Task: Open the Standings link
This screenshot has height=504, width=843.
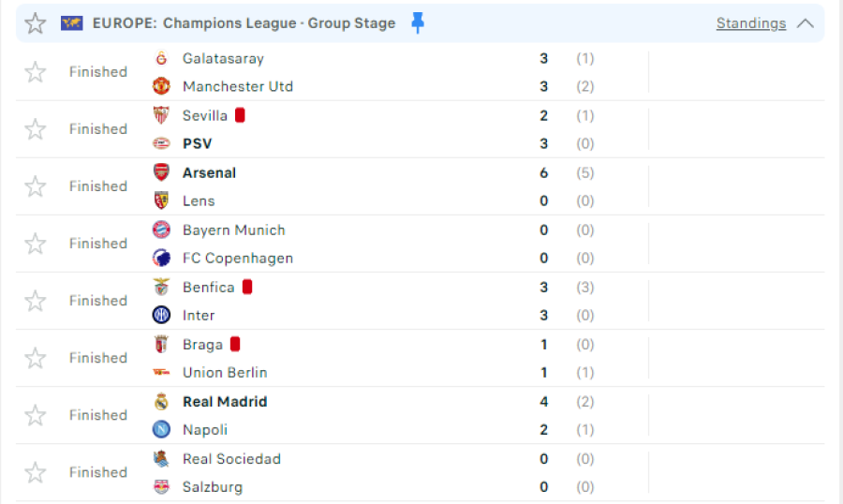Action: coord(751,23)
